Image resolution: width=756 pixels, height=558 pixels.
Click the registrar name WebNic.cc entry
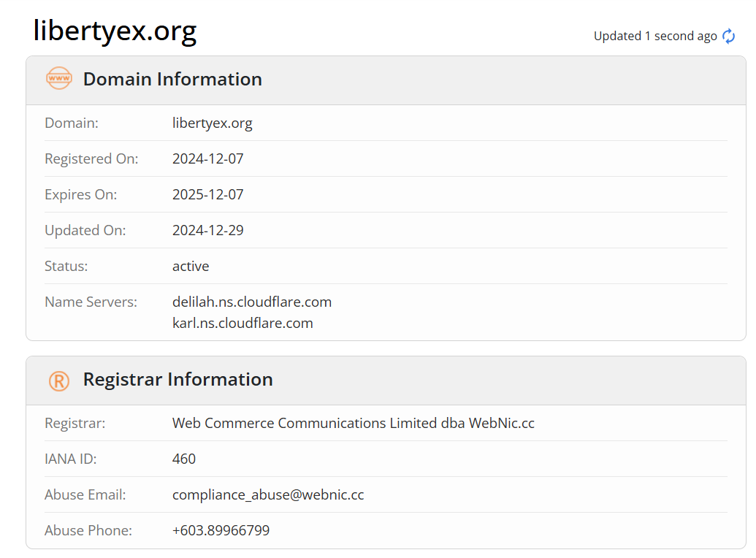pos(353,423)
